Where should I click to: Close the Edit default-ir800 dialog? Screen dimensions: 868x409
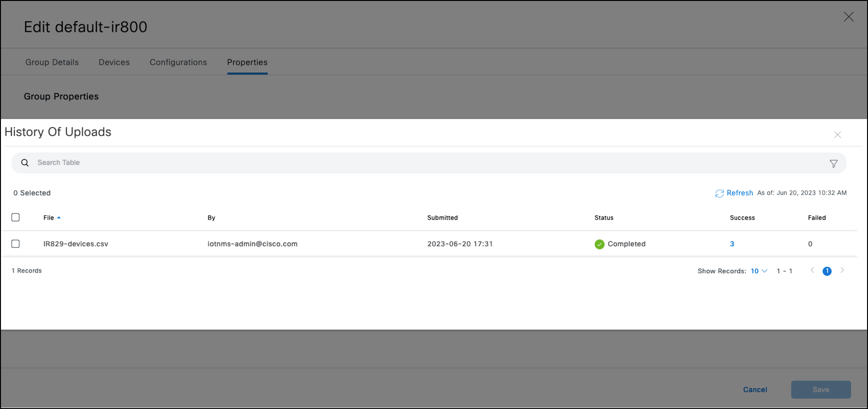coord(848,17)
